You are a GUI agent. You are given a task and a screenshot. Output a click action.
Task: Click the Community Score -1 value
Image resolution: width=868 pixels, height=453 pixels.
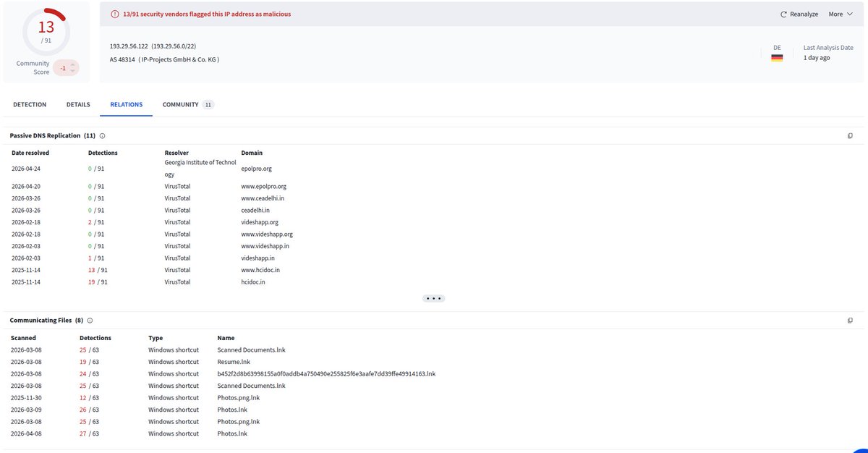tap(63, 68)
